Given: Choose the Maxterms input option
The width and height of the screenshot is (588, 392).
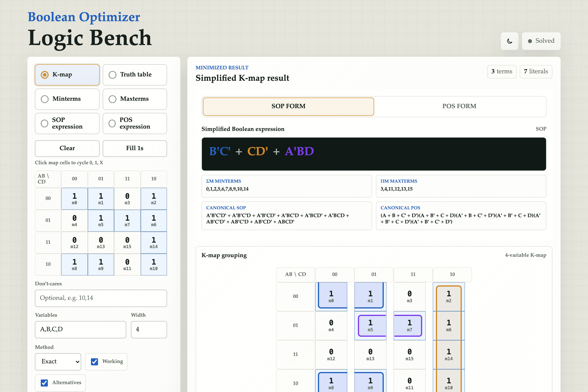Looking at the screenshot, I should click(135, 99).
